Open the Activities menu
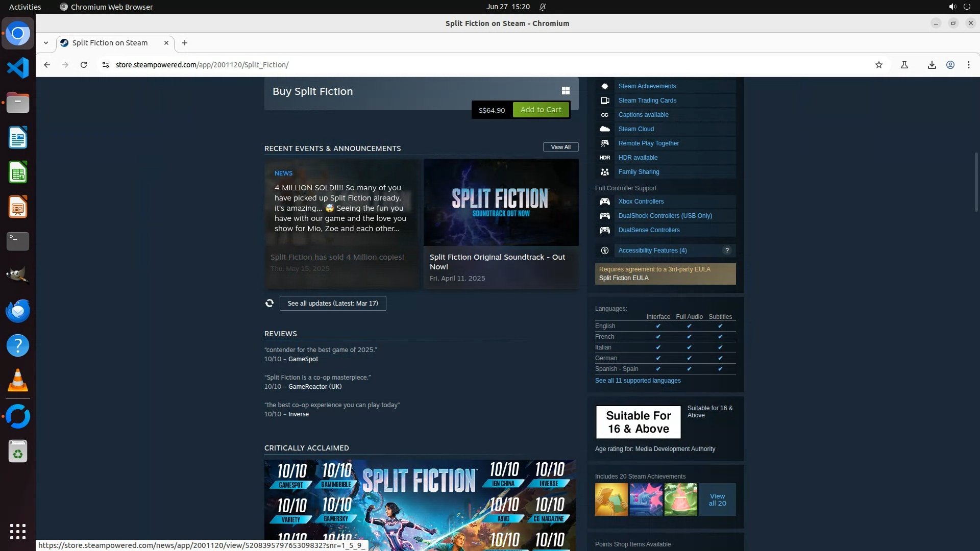 [25, 7]
